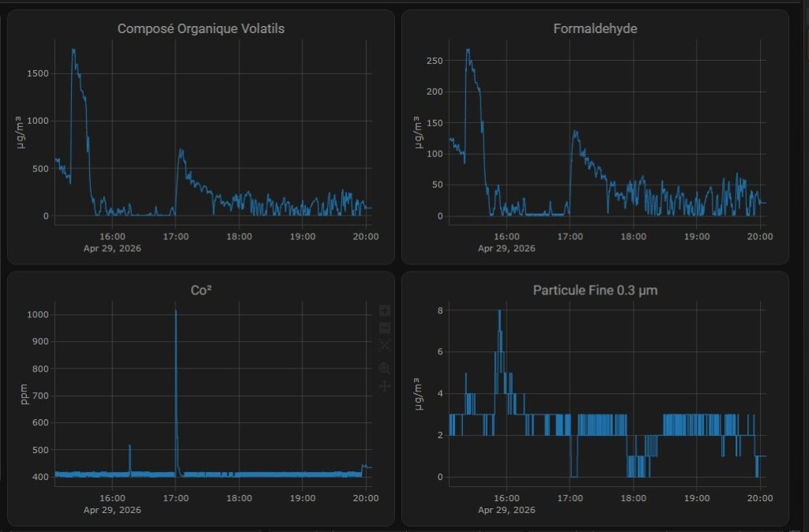Click the autoscale icon on Co² chart
809x532 pixels.
(x=385, y=346)
